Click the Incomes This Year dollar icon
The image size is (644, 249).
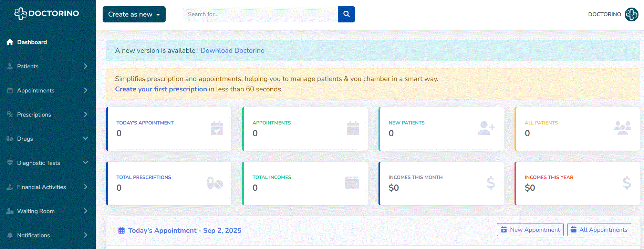(626, 183)
